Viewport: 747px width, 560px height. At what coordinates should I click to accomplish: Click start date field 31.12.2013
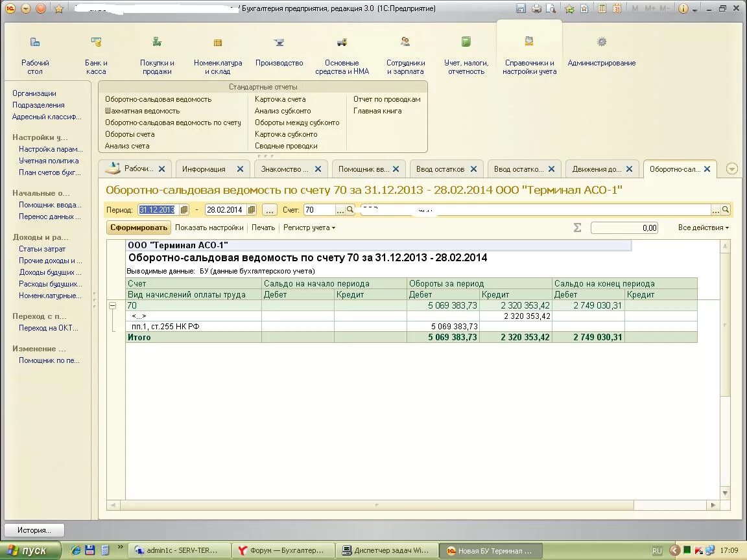(158, 209)
